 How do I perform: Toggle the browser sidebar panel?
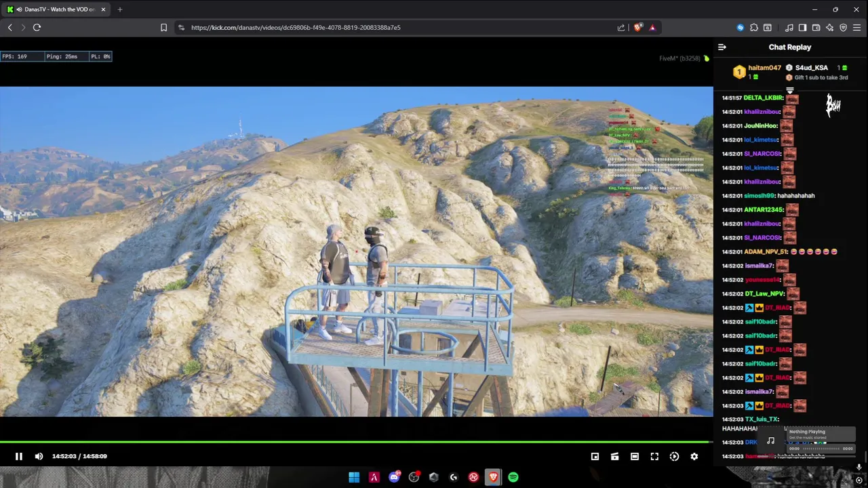(x=802, y=28)
